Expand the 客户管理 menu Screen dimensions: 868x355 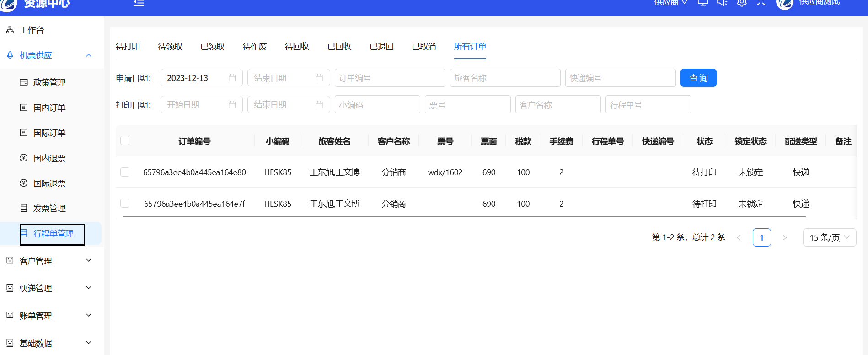[89, 260]
